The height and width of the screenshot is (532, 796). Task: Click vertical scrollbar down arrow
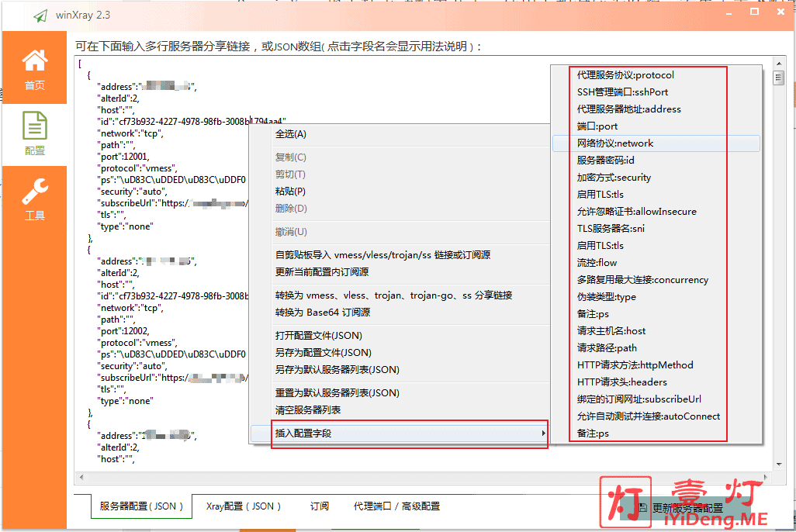(779, 464)
